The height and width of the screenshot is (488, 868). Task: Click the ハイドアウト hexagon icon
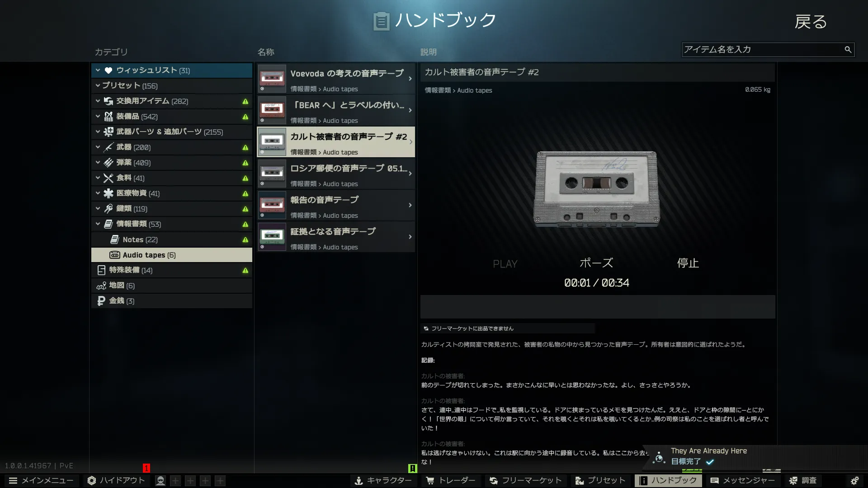click(x=92, y=481)
